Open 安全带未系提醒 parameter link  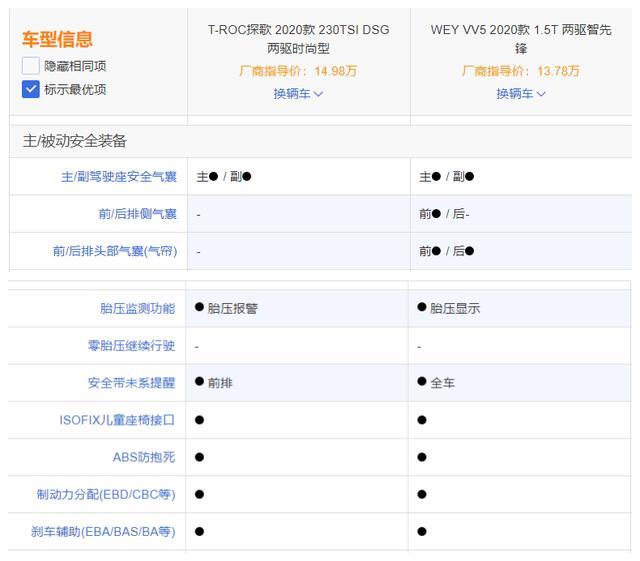(131, 383)
